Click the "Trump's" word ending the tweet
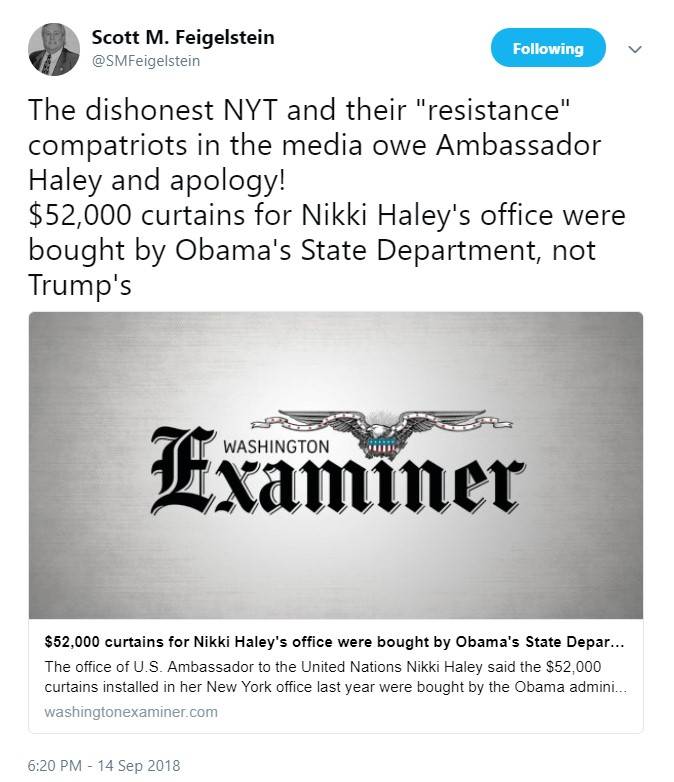The height and width of the screenshot is (782, 674). tap(80, 285)
